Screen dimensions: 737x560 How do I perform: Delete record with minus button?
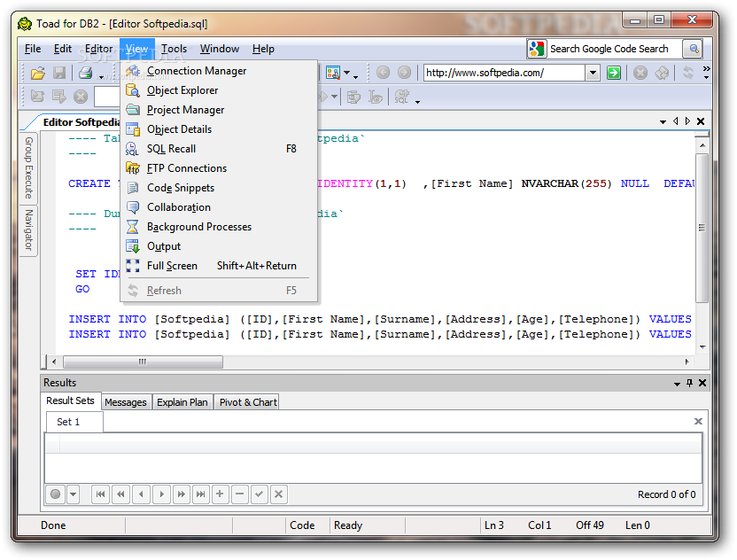(240, 494)
